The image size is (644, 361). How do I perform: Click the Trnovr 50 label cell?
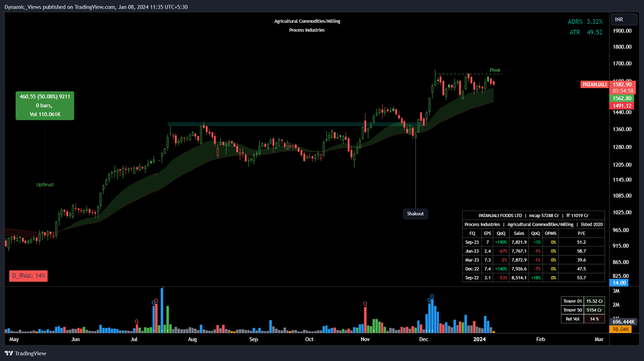[573, 310]
